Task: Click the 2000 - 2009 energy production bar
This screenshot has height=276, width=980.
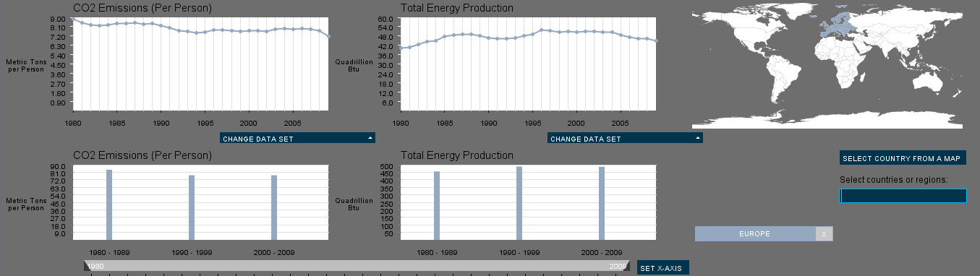Action: click(x=602, y=203)
